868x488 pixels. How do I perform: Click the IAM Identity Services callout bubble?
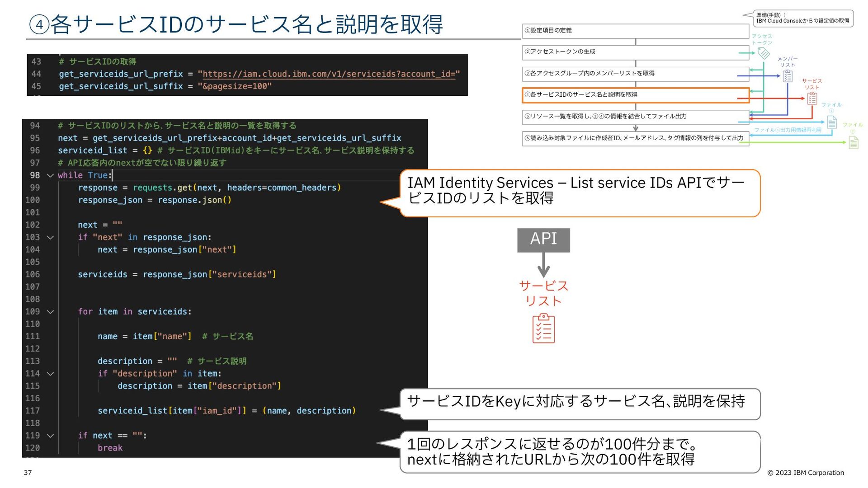[580, 192]
